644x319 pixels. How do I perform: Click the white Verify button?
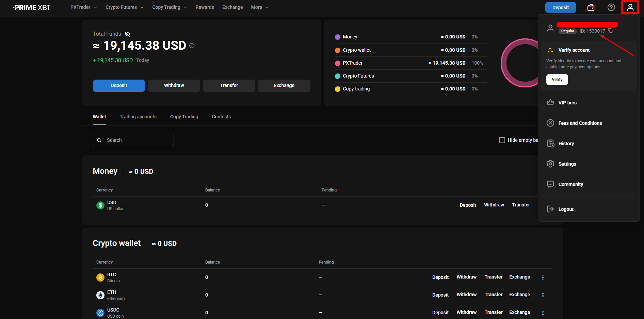(x=557, y=80)
